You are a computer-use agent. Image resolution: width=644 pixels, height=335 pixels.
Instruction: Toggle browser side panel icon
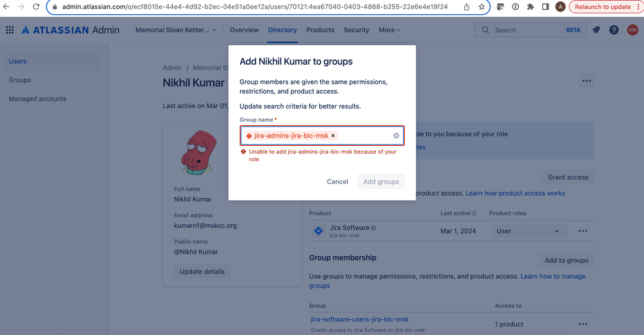tap(545, 6)
